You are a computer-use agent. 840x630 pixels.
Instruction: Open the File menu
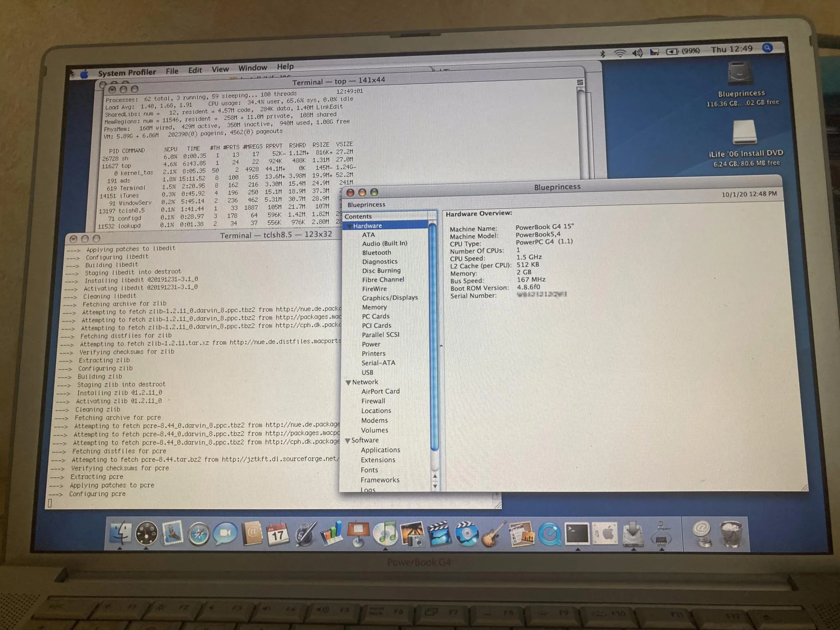tap(172, 71)
